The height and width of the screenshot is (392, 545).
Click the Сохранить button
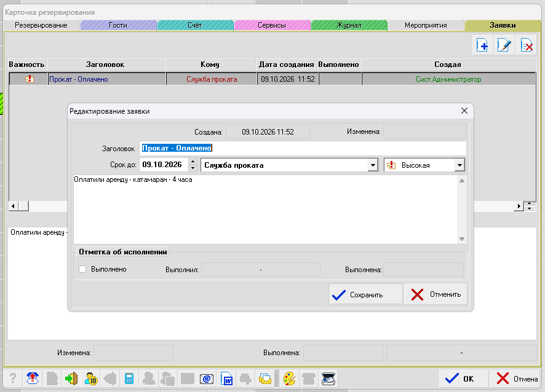click(x=365, y=294)
